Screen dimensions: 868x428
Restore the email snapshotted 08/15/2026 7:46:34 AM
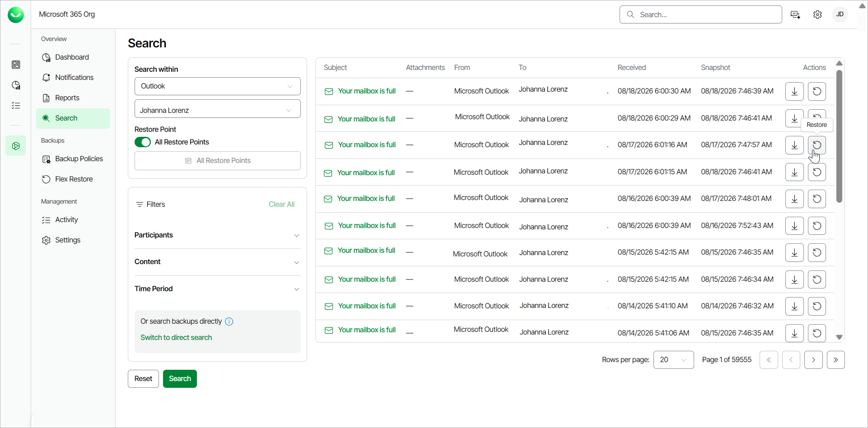coord(817,279)
